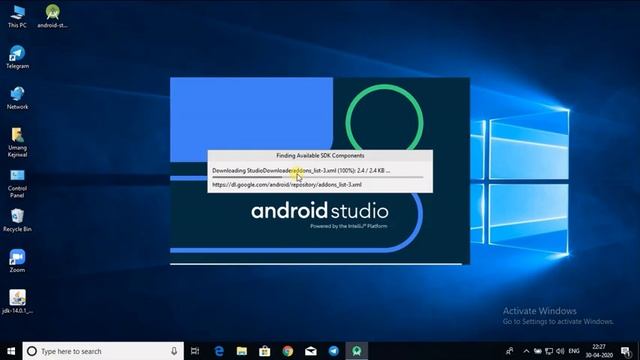Open Telegram desktop shortcut

pyautogui.click(x=17, y=57)
